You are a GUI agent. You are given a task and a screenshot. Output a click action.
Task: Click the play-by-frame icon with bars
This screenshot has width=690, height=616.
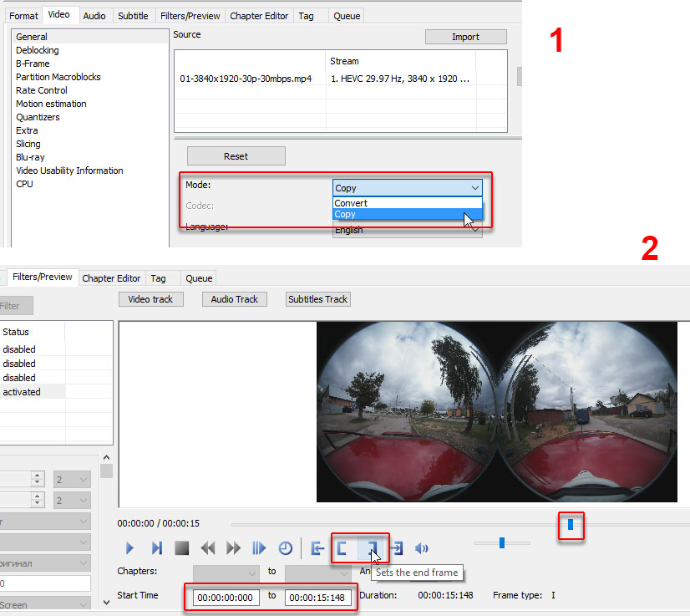(259, 548)
